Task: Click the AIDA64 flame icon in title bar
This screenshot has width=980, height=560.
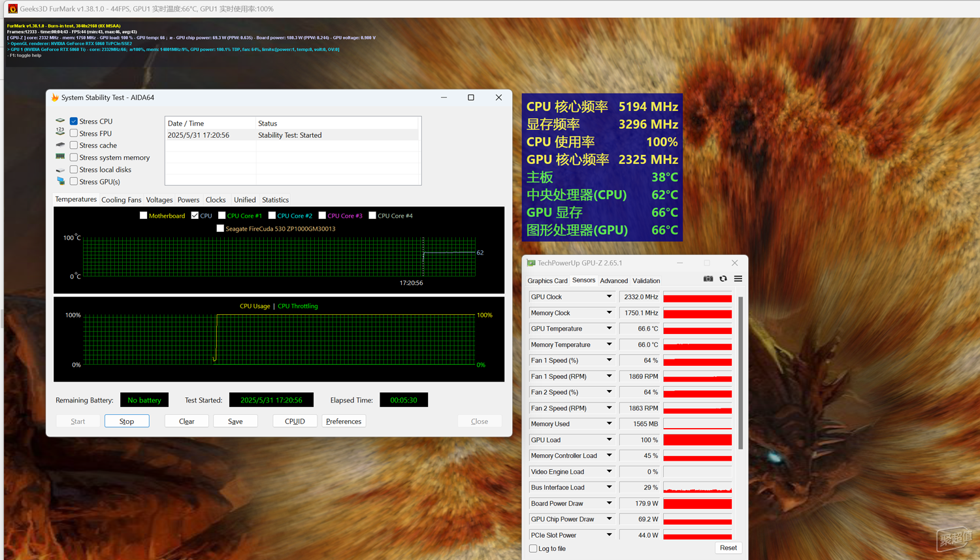Action: click(x=55, y=97)
